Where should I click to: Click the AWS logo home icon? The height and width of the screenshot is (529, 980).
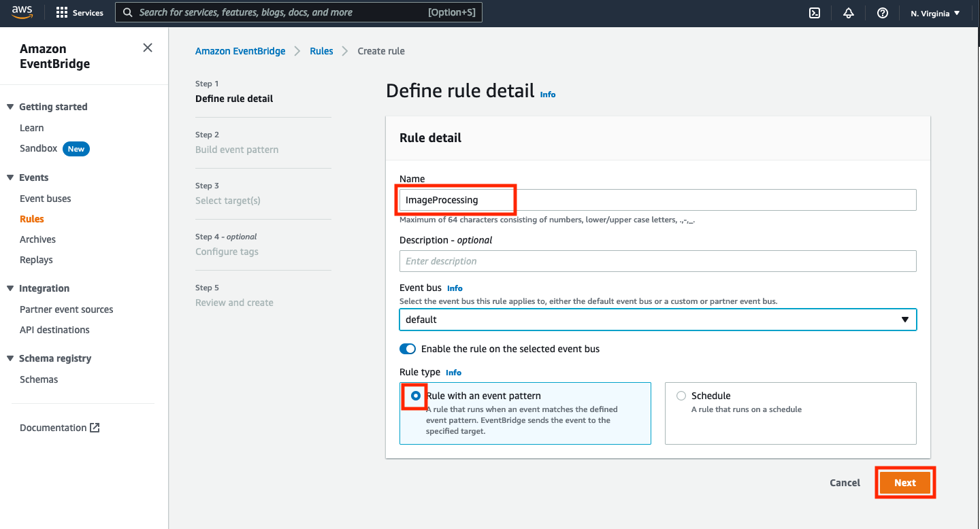(22, 13)
